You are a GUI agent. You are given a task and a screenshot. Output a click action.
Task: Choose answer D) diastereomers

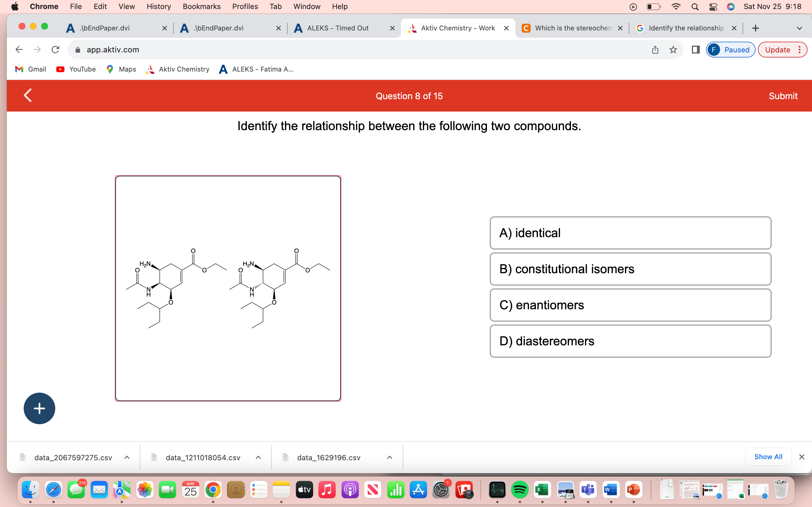tap(630, 341)
